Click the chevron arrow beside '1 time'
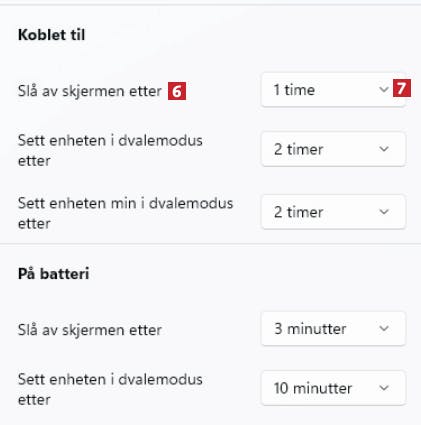The width and height of the screenshot is (421, 425). pos(384,89)
